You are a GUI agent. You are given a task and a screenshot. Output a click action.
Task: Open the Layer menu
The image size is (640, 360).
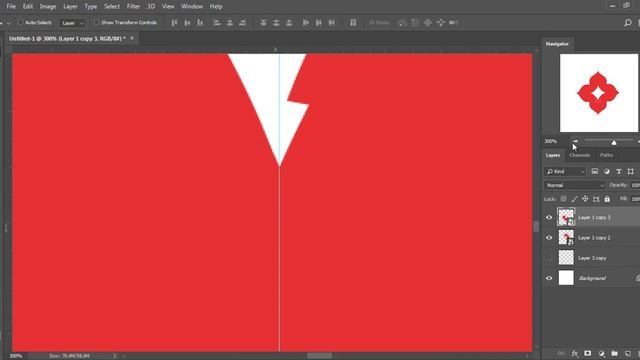tap(70, 7)
